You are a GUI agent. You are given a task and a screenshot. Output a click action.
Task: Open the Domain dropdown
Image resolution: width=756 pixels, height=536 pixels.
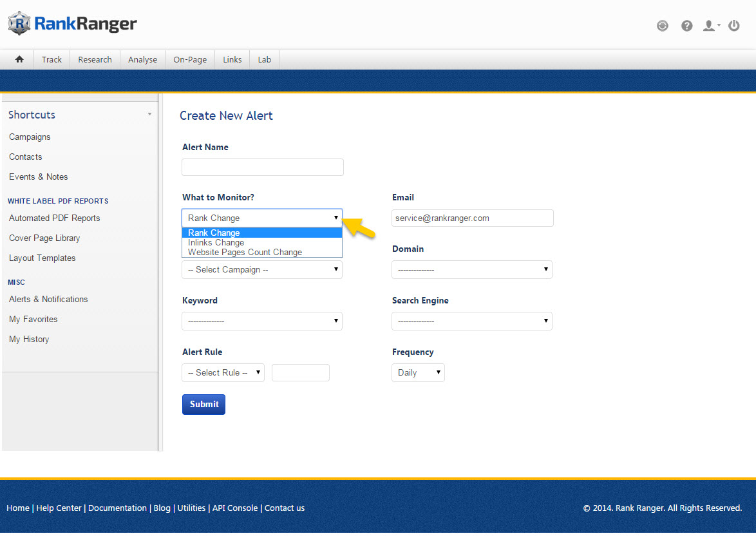tap(472, 270)
